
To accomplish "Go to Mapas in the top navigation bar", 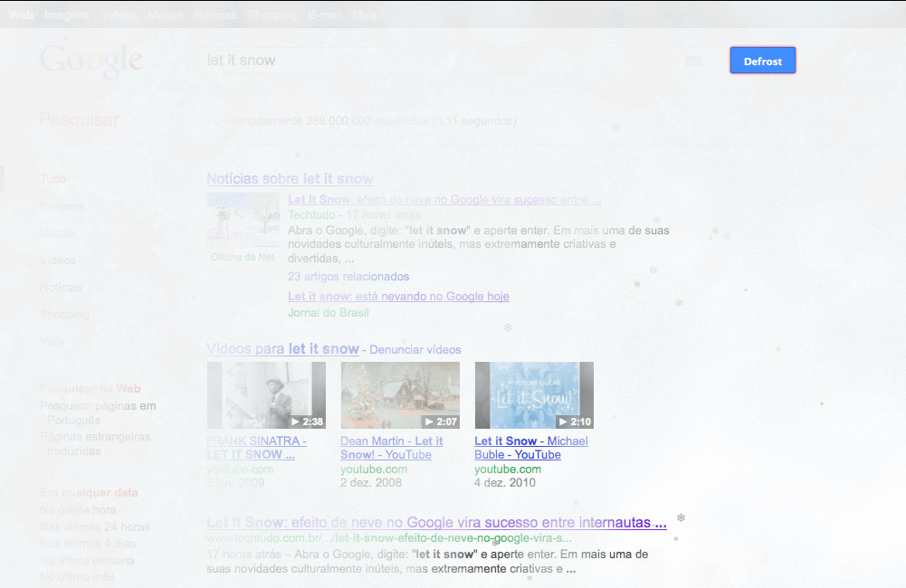I will tap(166, 15).
